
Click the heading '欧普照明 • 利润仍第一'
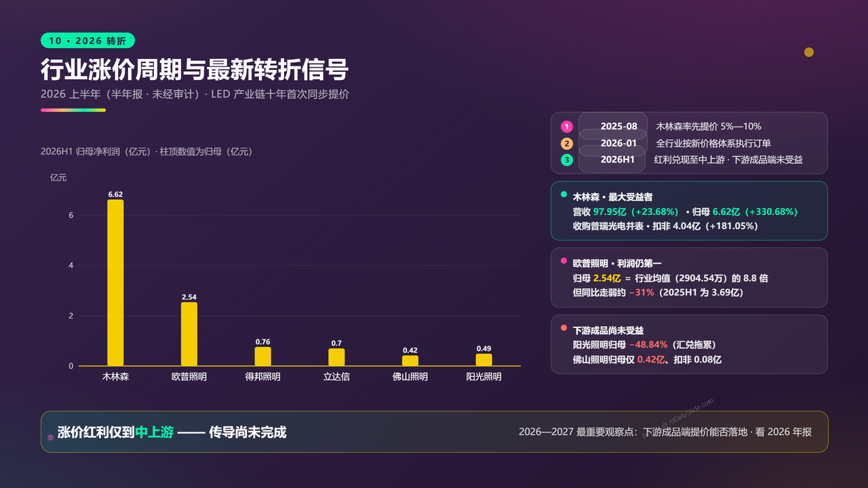click(617, 264)
